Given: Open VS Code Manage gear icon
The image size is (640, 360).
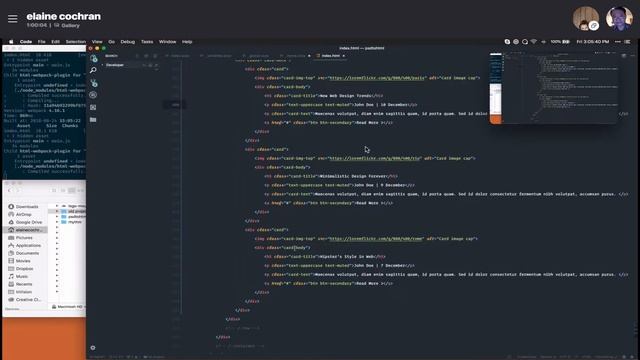Looking at the screenshot, I should pos(93,348).
